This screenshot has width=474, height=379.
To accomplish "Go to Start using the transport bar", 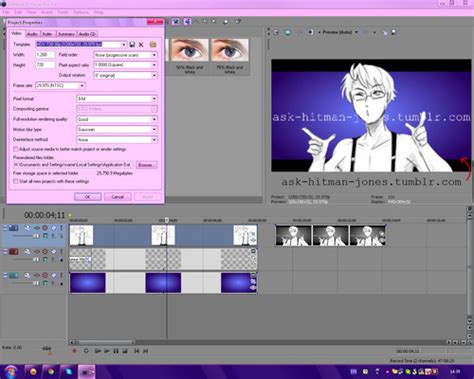I will click(x=137, y=351).
